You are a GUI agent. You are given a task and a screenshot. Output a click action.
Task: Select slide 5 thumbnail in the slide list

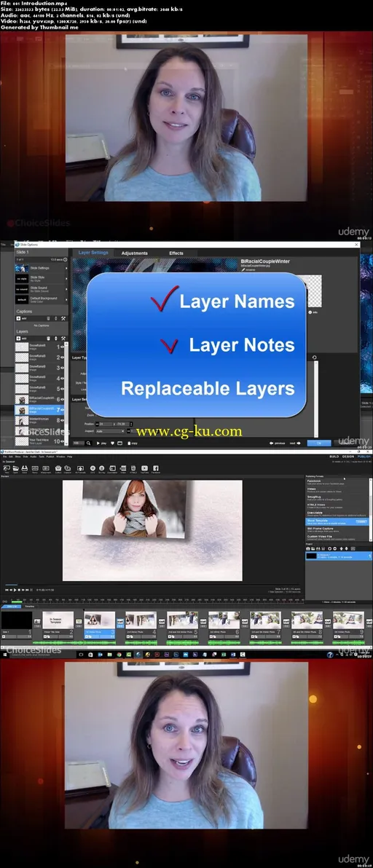183,620
